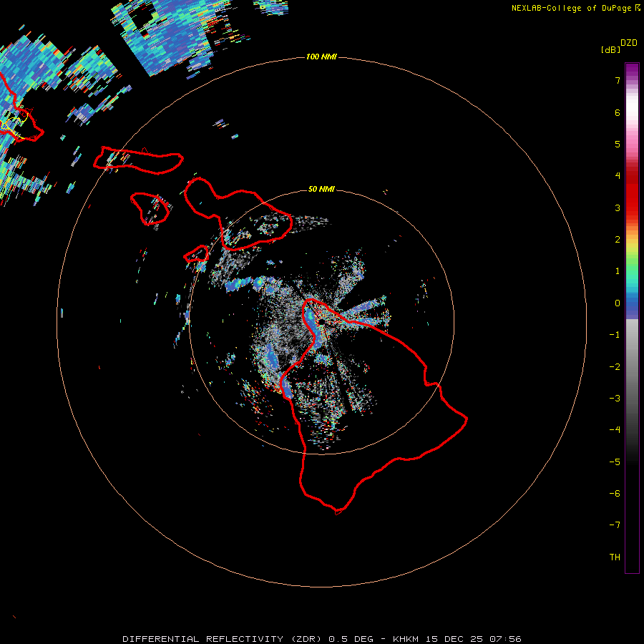Click the -1 value on the scale

[615, 335]
